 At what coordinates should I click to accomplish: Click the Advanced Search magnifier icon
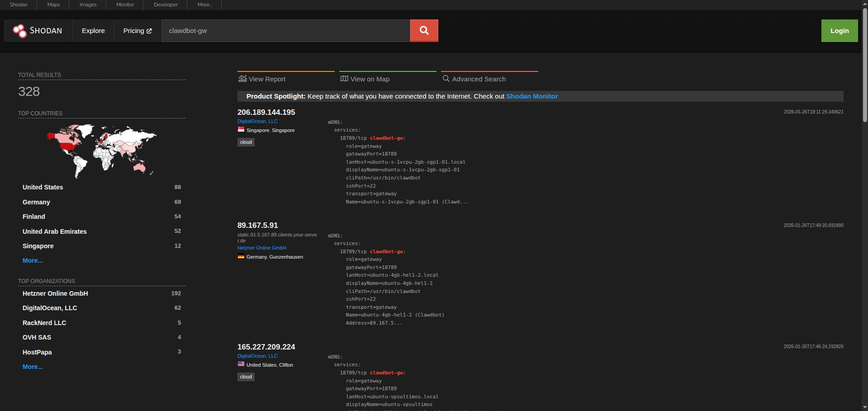(x=446, y=79)
